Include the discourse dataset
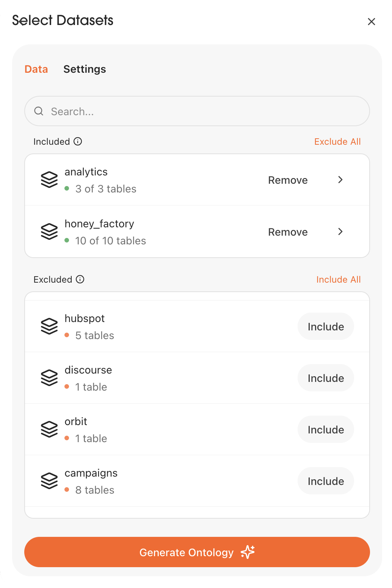This screenshot has height=588, width=392. (326, 378)
